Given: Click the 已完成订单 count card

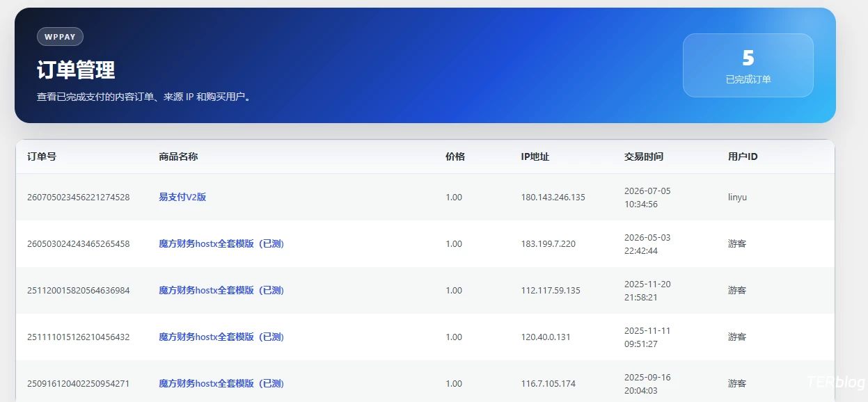Looking at the screenshot, I should pos(748,65).
